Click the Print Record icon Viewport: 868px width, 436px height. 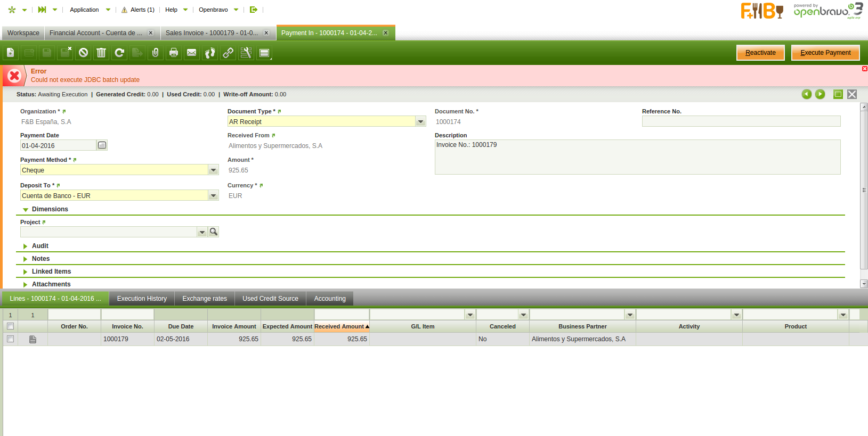[x=174, y=53]
